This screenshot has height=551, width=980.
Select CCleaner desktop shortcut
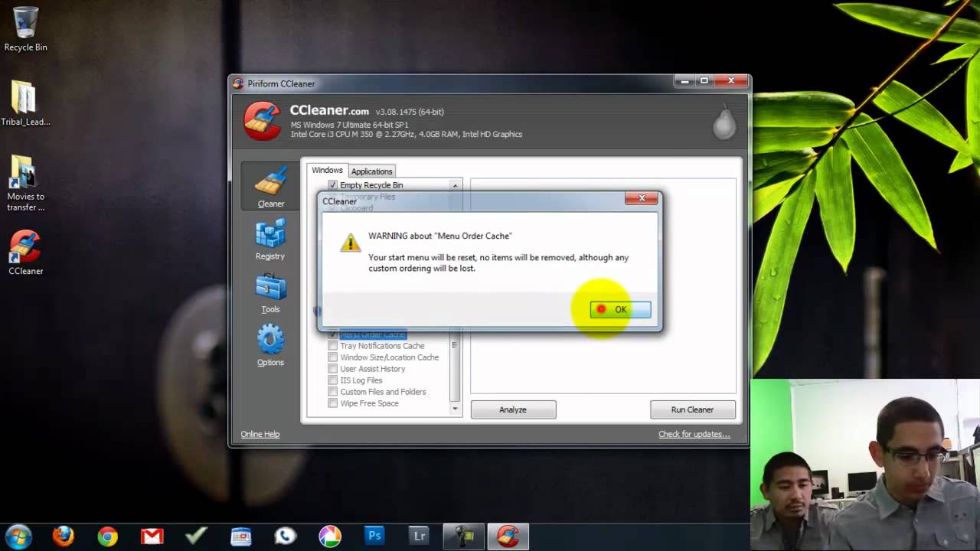click(25, 253)
